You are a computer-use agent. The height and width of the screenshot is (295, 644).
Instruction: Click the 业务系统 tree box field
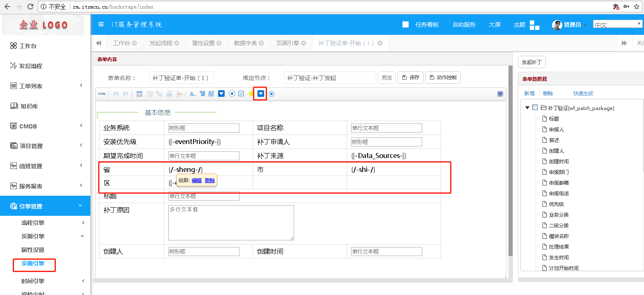coord(204,128)
